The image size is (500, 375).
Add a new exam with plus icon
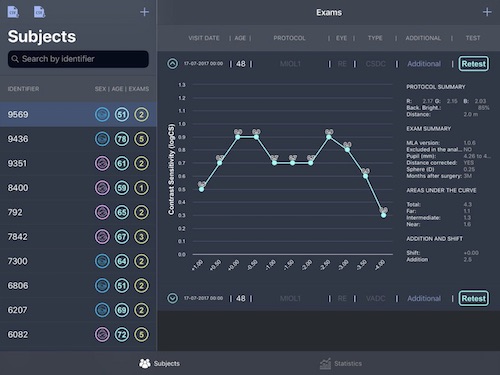coord(487,12)
